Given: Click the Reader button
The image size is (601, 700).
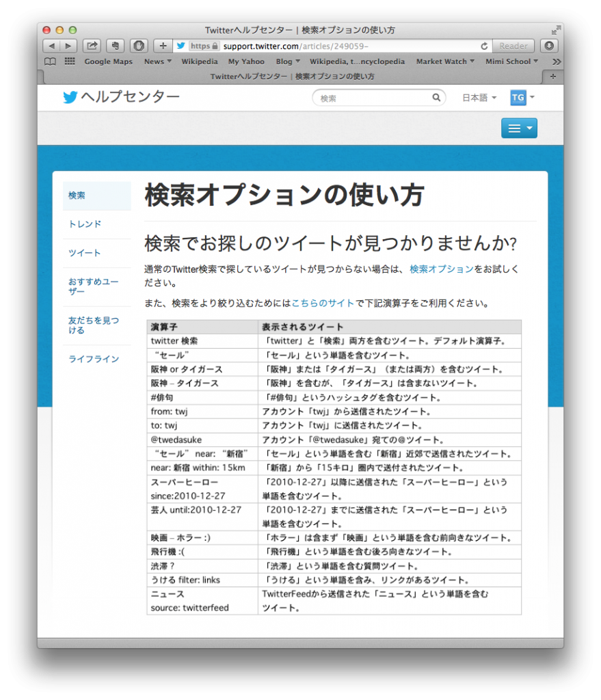Looking at the screenshot, I should [513, 46].
